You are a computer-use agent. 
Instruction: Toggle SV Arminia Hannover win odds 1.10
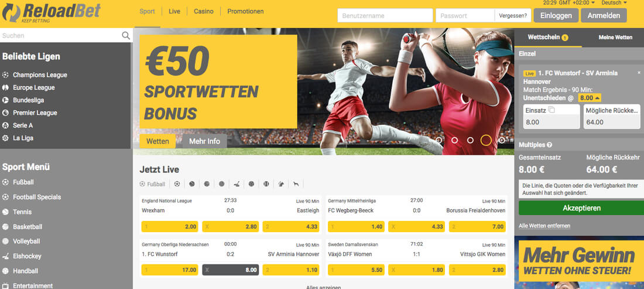tap(291, 270)
